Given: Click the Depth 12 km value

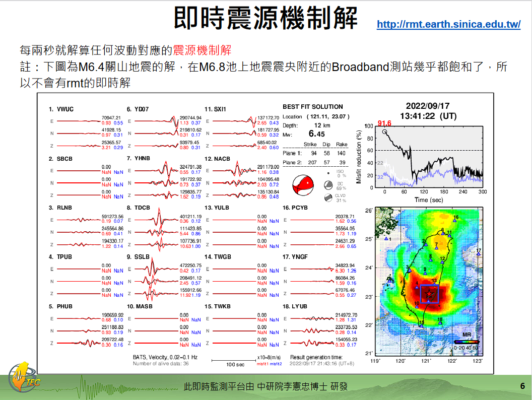Looking at the screenshot, I should tap(322, 125).
